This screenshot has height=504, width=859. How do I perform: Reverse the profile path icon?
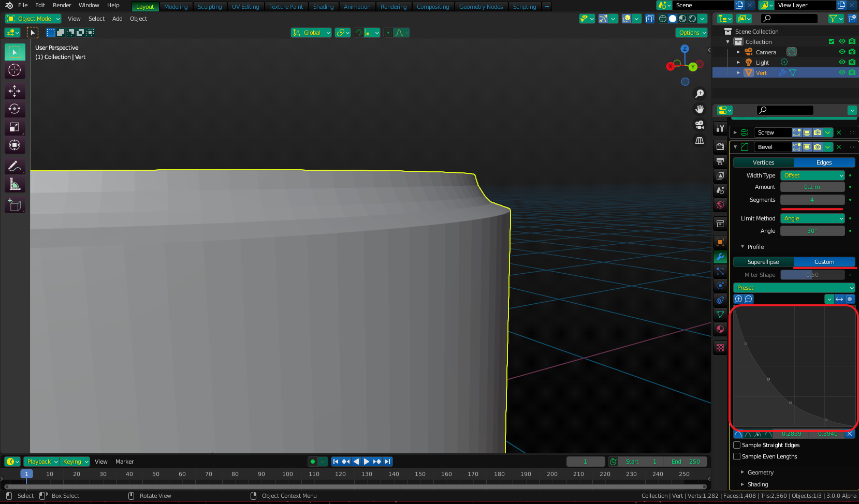[x=839, y=299]
